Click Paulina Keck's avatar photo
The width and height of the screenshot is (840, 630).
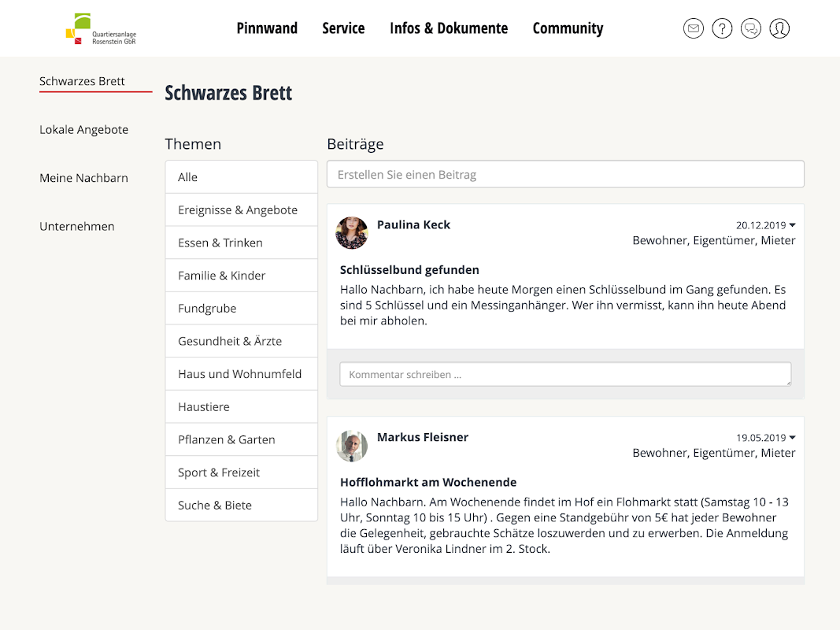pyautogui.click(x=352, y=233)
